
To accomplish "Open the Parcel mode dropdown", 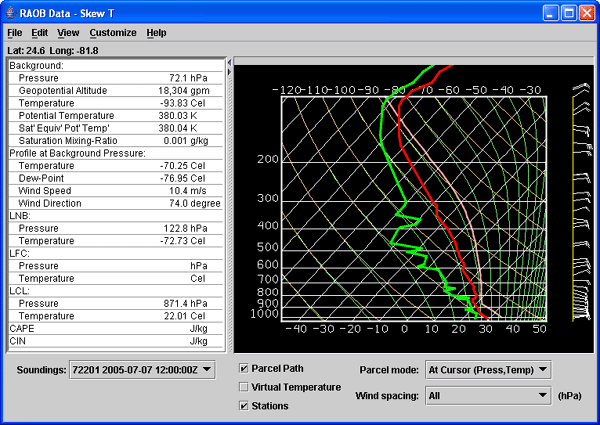I will point(487,370).
